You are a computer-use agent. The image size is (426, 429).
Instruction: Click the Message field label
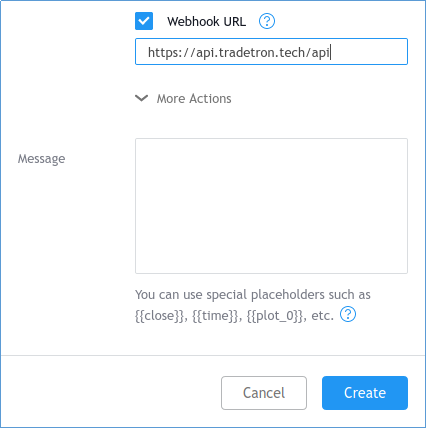click(42, 159)
